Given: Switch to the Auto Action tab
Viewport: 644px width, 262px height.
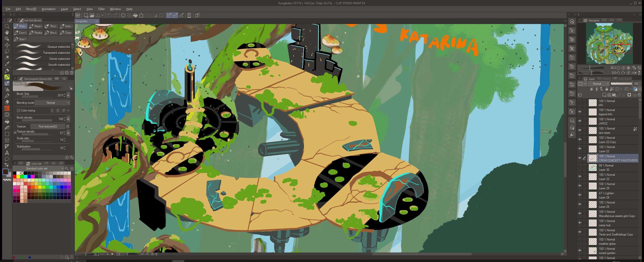Looking at the screenshot, I should 622,79.
